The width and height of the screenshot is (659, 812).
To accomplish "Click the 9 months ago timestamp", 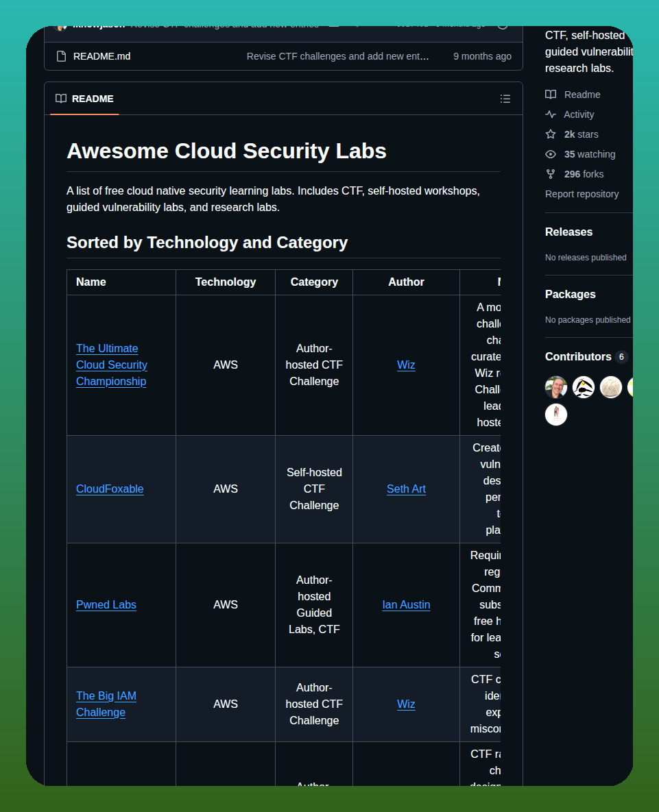I will (482, 56).
